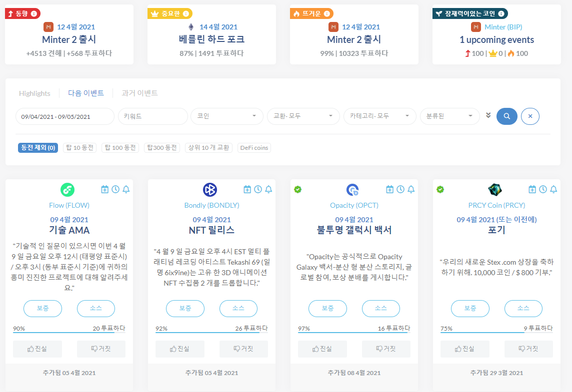This screenshot has height=392, width=572.
Task: Open the 분류된 sort dropdown
Action: 450,116
